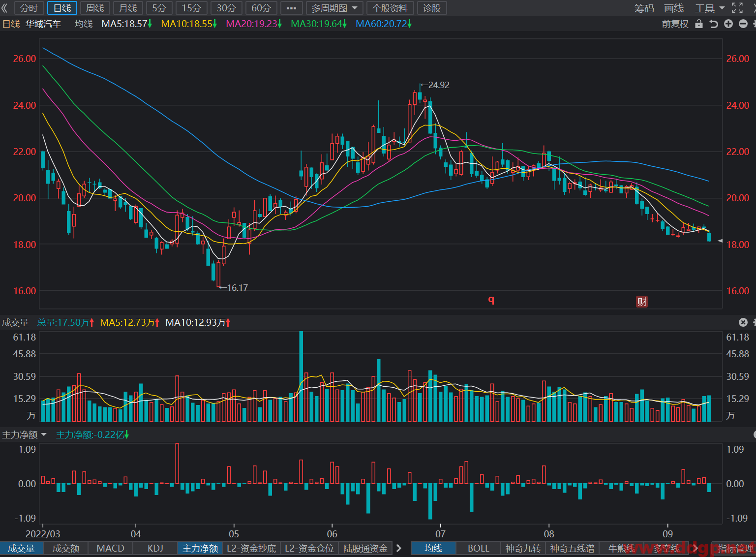Open the 多周期图 dropdown
The width and height of the screenshot is (756, 557).
[334, 8]
